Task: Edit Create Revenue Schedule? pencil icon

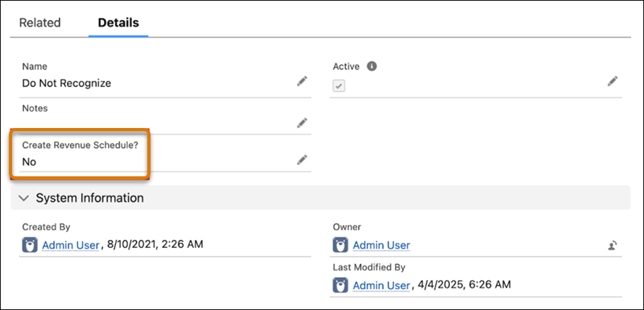Action: 302,159
